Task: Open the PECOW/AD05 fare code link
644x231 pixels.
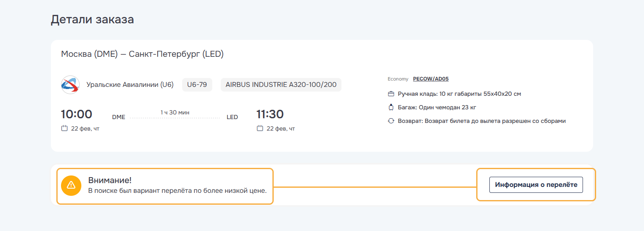Action: (x=430, y=79)
